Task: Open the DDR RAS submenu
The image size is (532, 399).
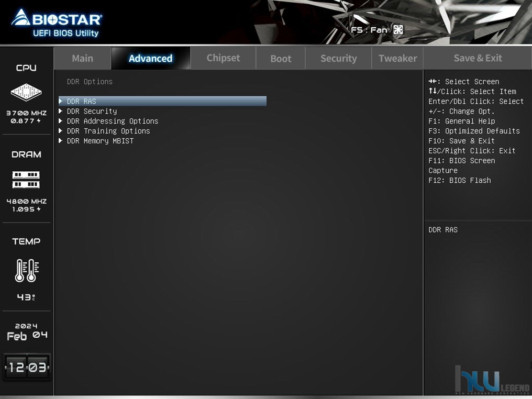Action: click(x=162, y=101)
